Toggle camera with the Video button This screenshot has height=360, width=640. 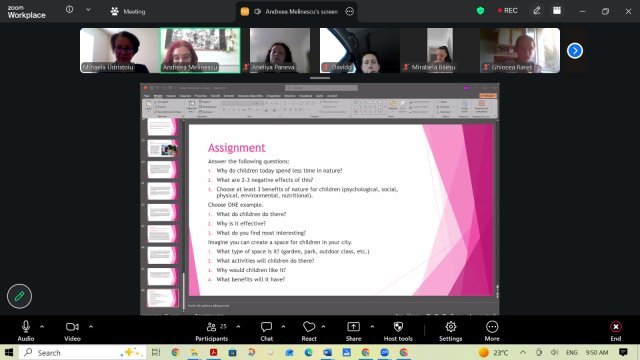pyautogui.click(x=72, y=331)
